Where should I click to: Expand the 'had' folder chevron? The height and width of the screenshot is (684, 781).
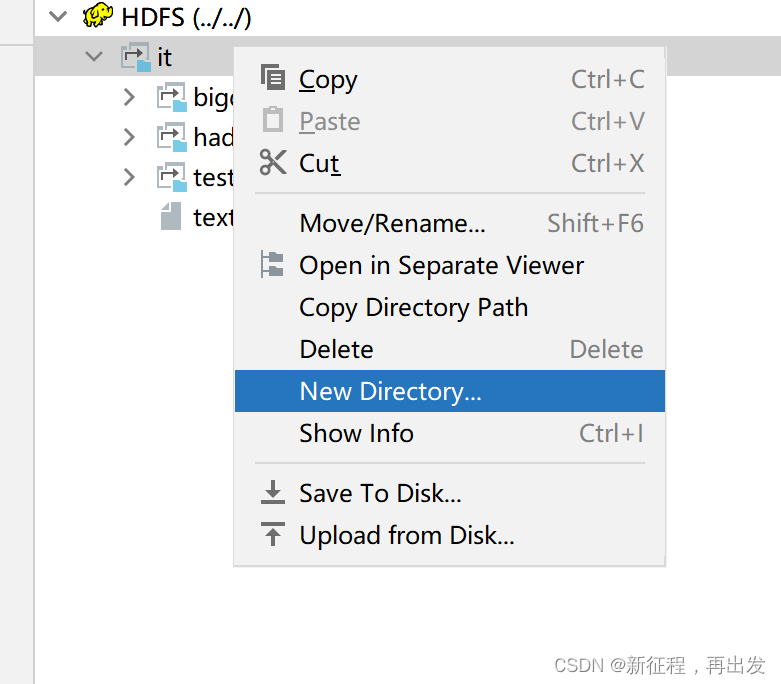click(x=129, y=137)
